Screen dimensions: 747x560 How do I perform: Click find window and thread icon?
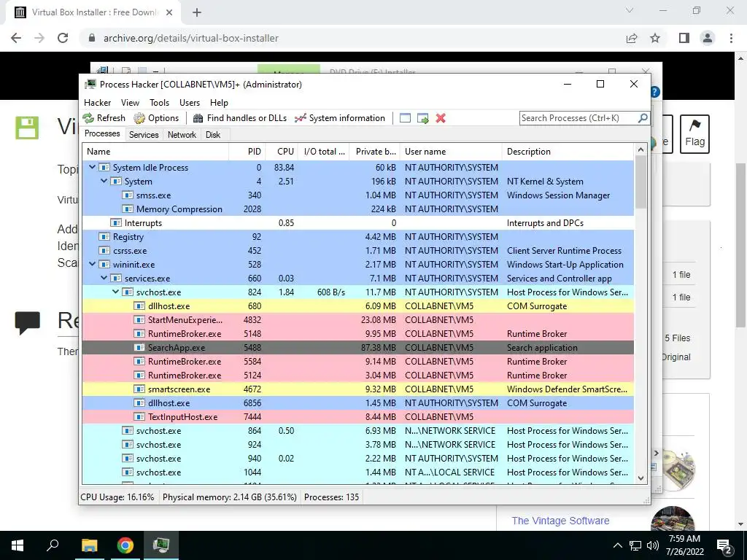click(422, 118)
